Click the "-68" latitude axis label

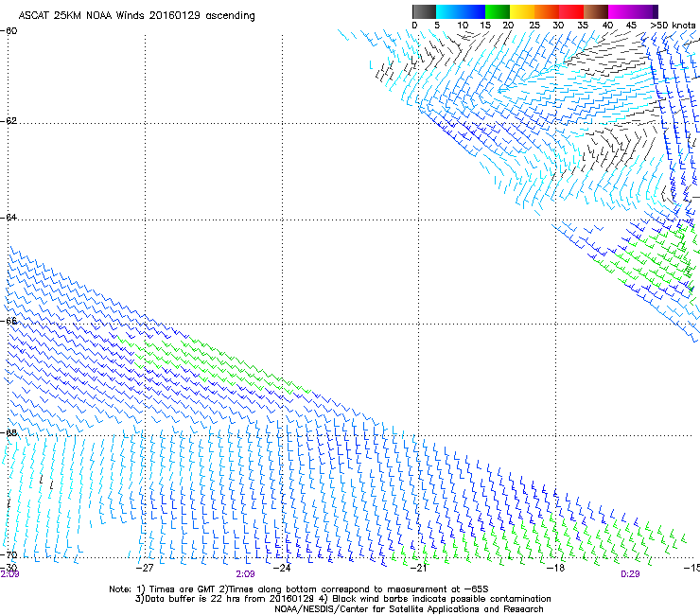[9, 433]
